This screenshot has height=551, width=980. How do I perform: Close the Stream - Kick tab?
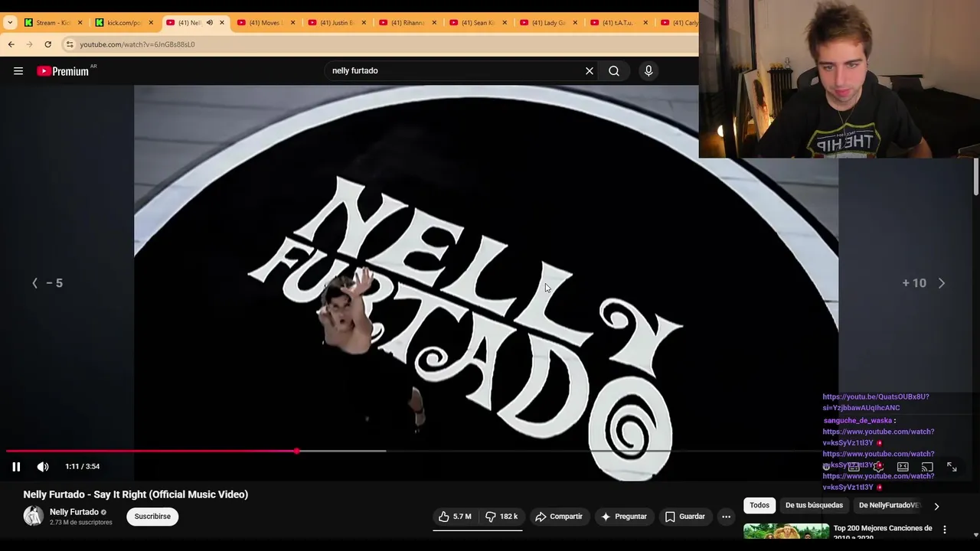80,22
